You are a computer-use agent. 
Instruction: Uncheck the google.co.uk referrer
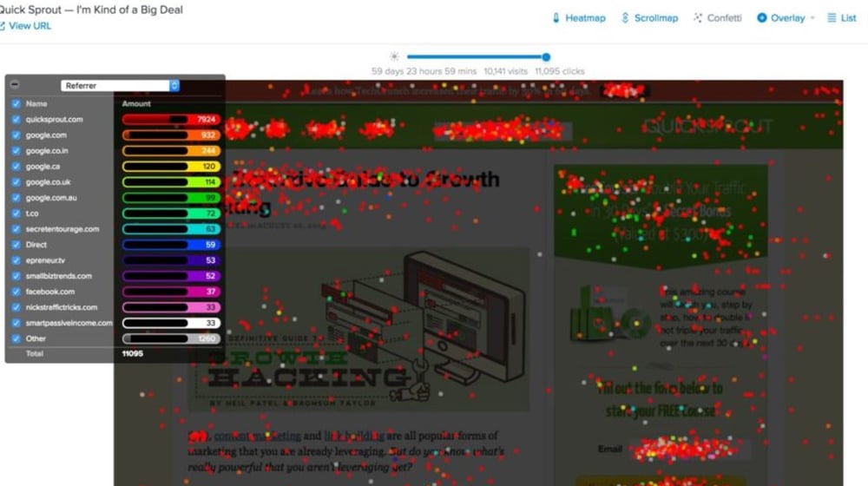pyautogui.click(x=16, y=181)
